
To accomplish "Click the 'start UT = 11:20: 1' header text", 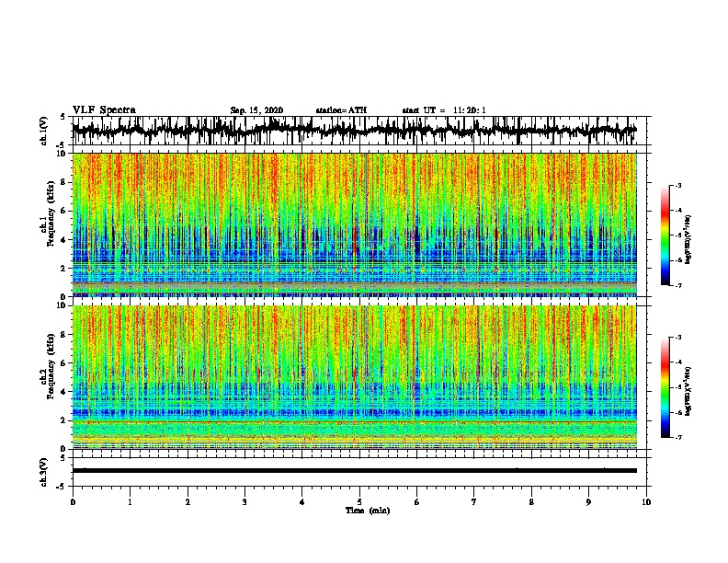I will [x=444, y=110].
